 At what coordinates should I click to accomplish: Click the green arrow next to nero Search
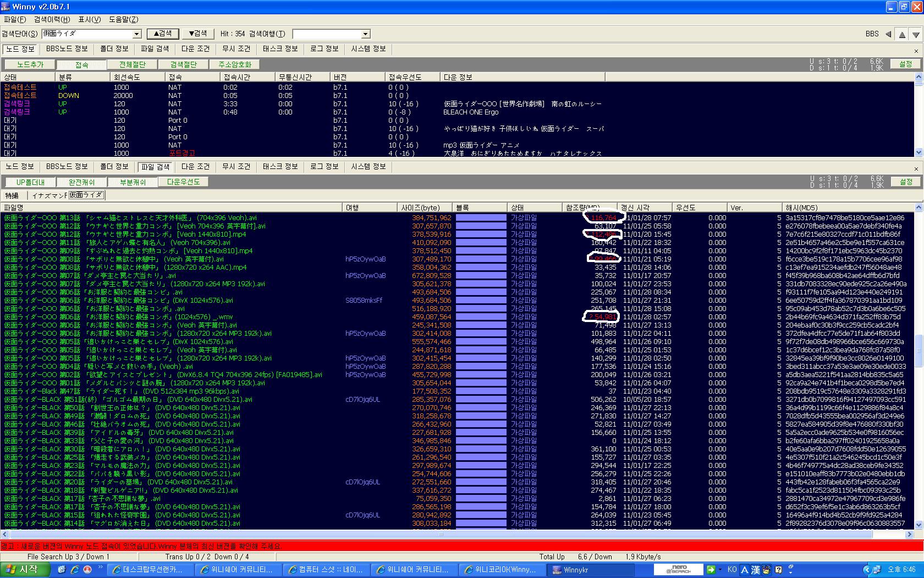coord(711,570)
